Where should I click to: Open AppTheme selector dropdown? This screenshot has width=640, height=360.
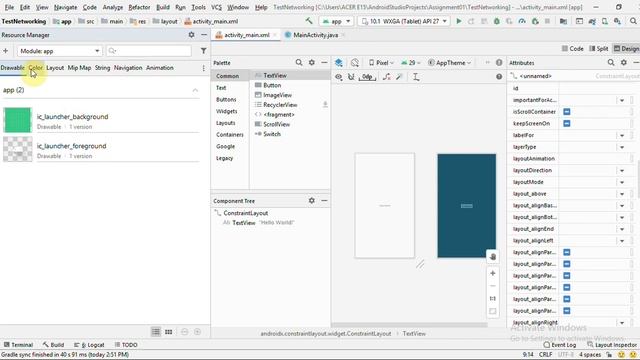449,63
